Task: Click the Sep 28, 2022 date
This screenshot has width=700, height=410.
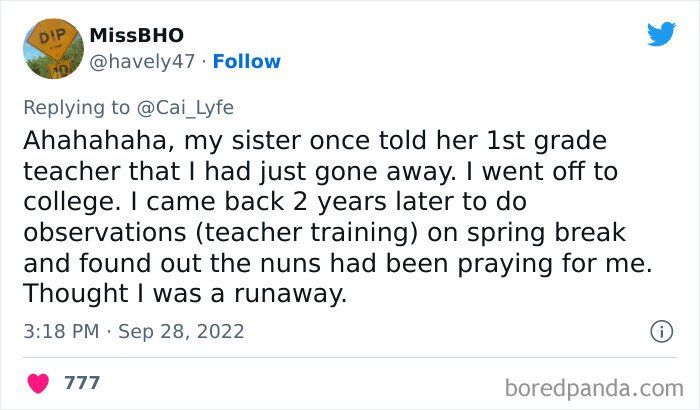Action: [x=182, y=331]
